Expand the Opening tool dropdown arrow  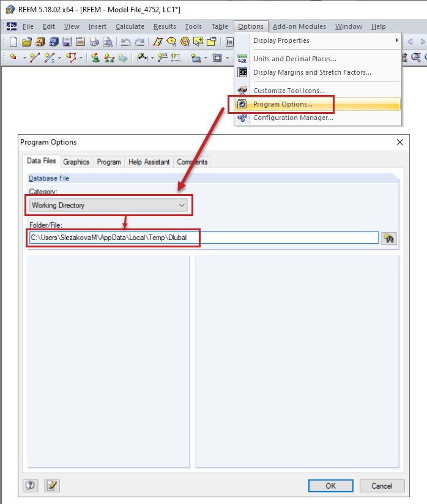click(x=228, y=58)
